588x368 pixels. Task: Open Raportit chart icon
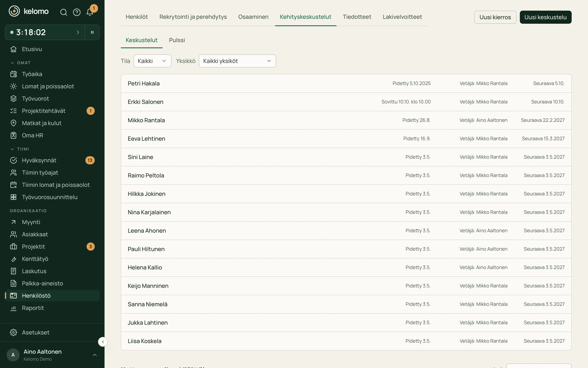[x=14, y=308]
